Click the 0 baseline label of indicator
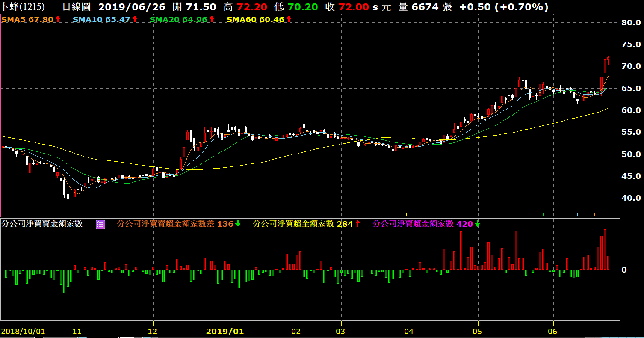This screenshot has width=644, height=338. (624, 270)
